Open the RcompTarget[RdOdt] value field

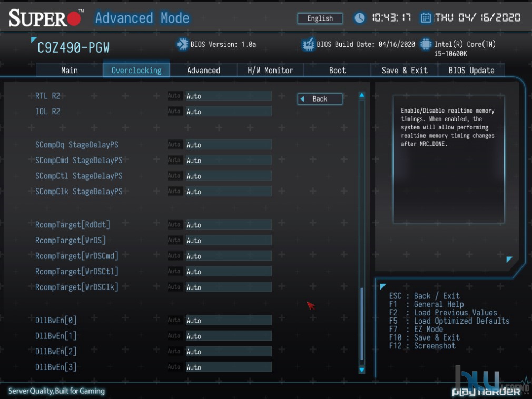(229, 225)
